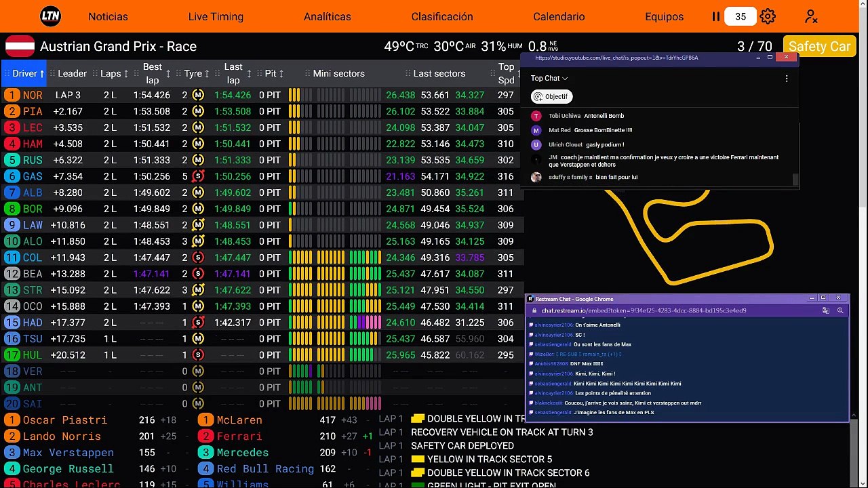Click the LTN logo icon

click(x=50, y=16)
